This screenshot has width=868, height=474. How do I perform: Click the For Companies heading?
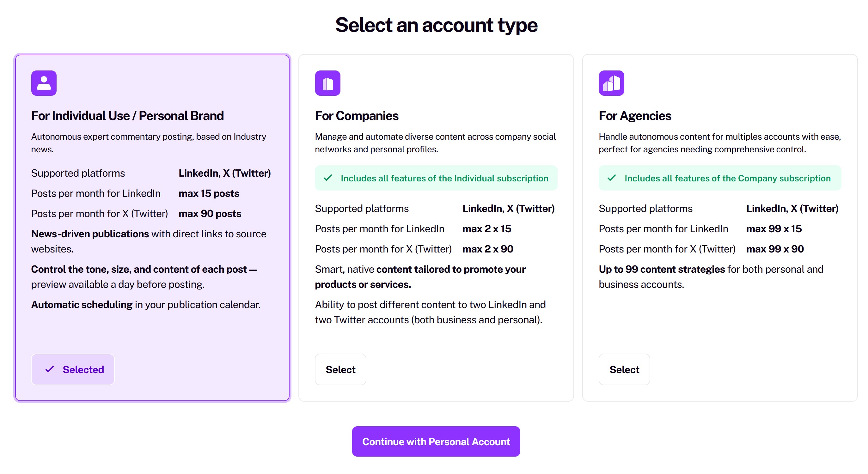357,116
